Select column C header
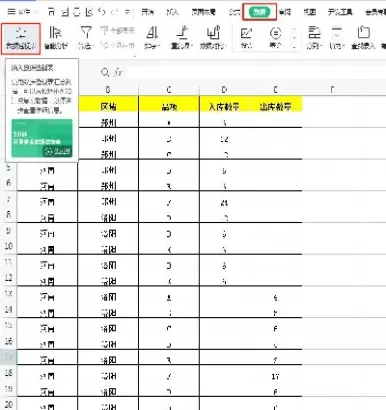386x410 pixels. 169,90
